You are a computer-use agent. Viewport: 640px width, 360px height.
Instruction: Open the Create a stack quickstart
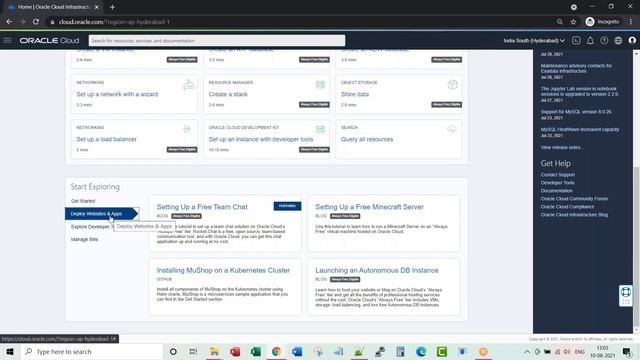pos(228,94)
